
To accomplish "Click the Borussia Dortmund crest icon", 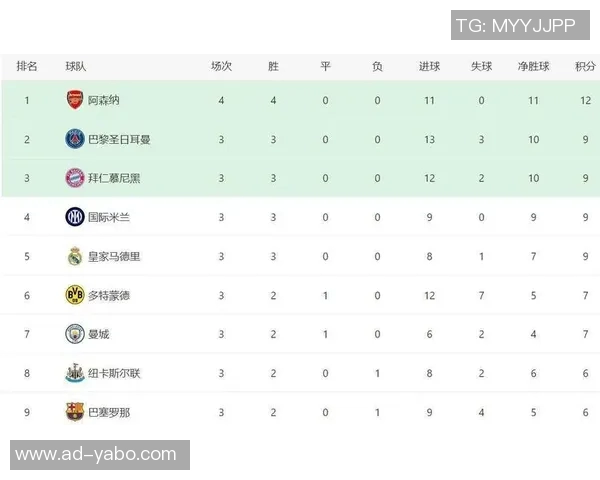I will [74, 295].
